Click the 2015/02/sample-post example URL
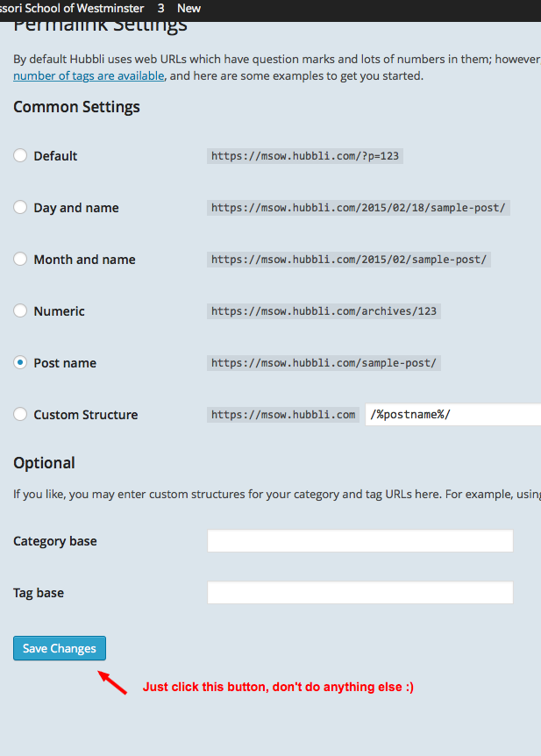This screenshot has width=541, height=756. [349, 260]
